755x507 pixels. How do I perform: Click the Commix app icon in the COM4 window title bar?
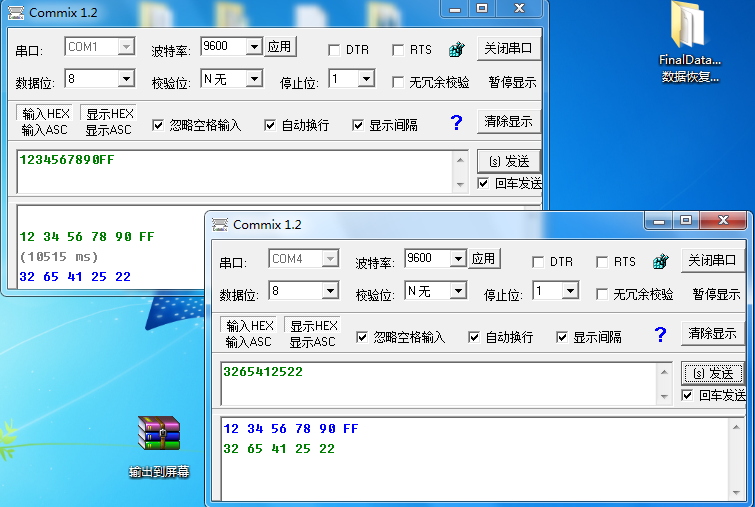[x=220, y=224]
